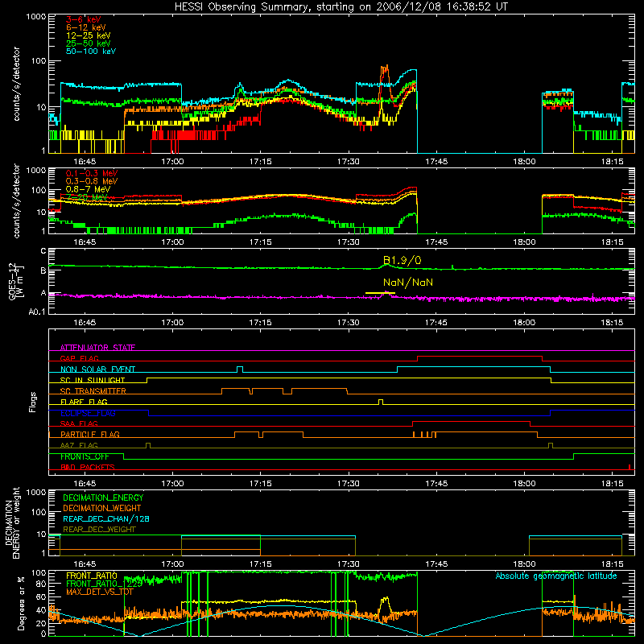This screenshot has width=644, height=644.
Task: Click the 17:15 tick label under Flags panel
Action: point(260,484)
